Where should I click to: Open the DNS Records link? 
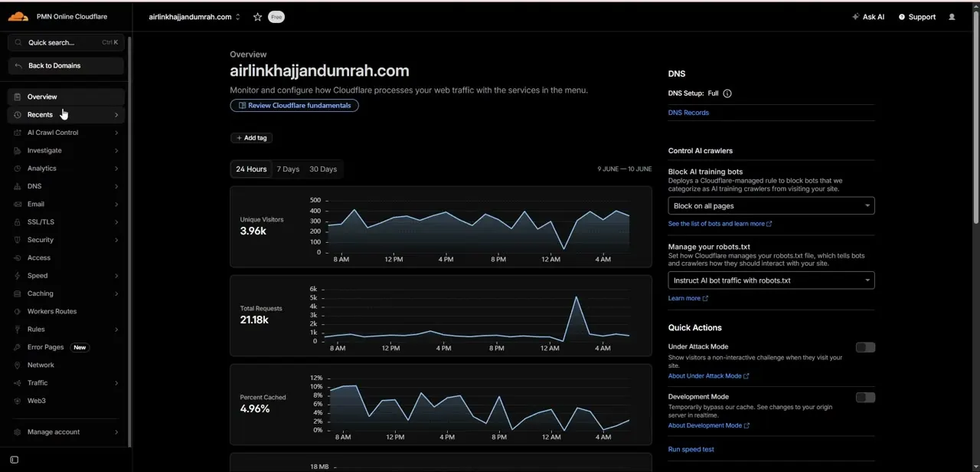(x=688, y=113)
